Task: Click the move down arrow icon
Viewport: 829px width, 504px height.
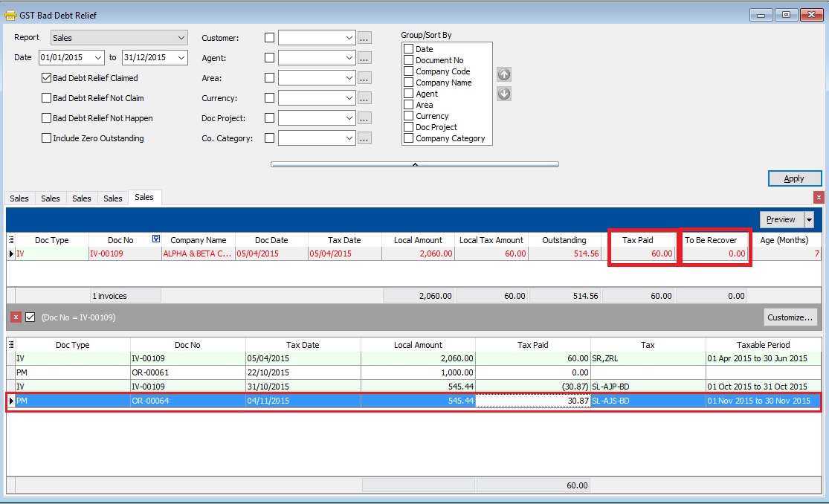Action: (x=504, y=94)
